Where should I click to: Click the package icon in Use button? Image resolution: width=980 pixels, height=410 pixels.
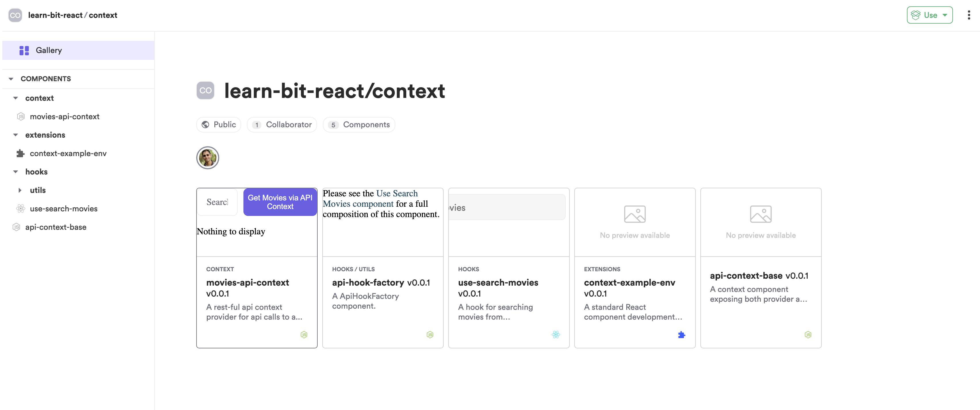tap(916, 15)
